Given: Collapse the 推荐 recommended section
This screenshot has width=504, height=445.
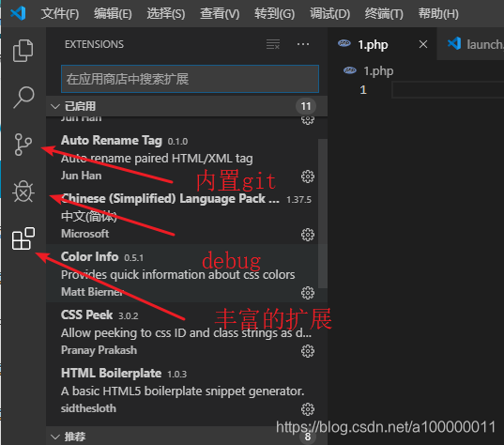Looking at the screenshot, I should (x=55, y=437).
